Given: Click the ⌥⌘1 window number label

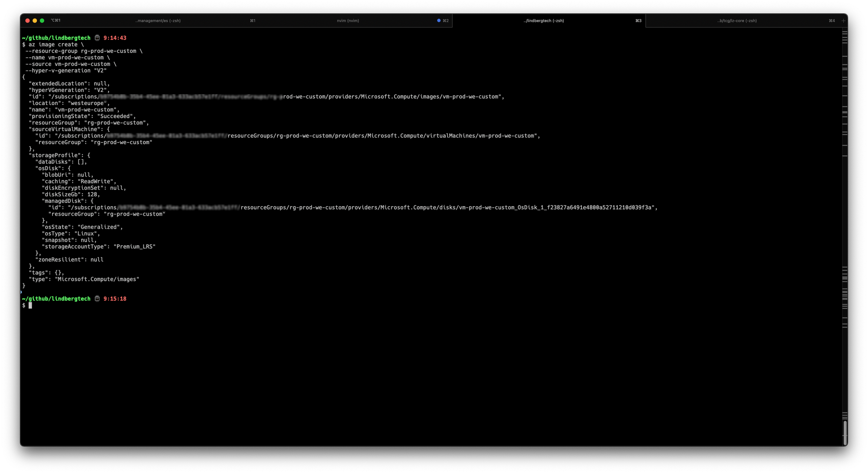Looking at the screenshot, I should (x=56, y=20).
